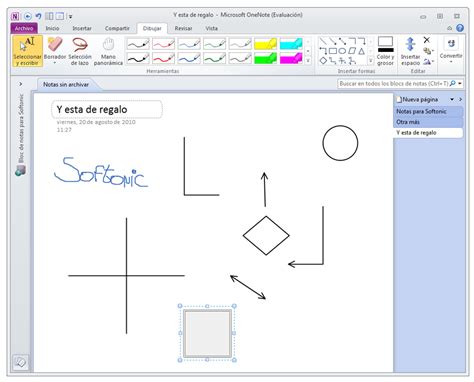Select the magenta highlighter
This screenshot has height=382, width=474.
coord(291,58)
